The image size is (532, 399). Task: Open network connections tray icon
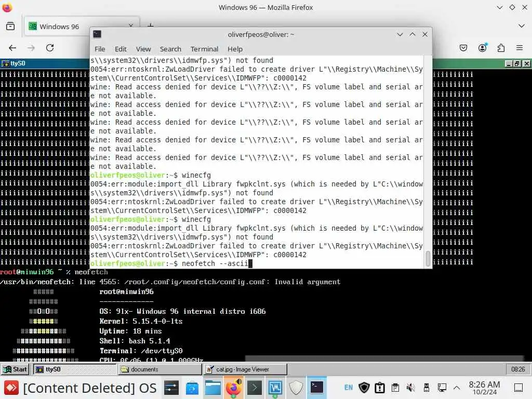point(442,388)
